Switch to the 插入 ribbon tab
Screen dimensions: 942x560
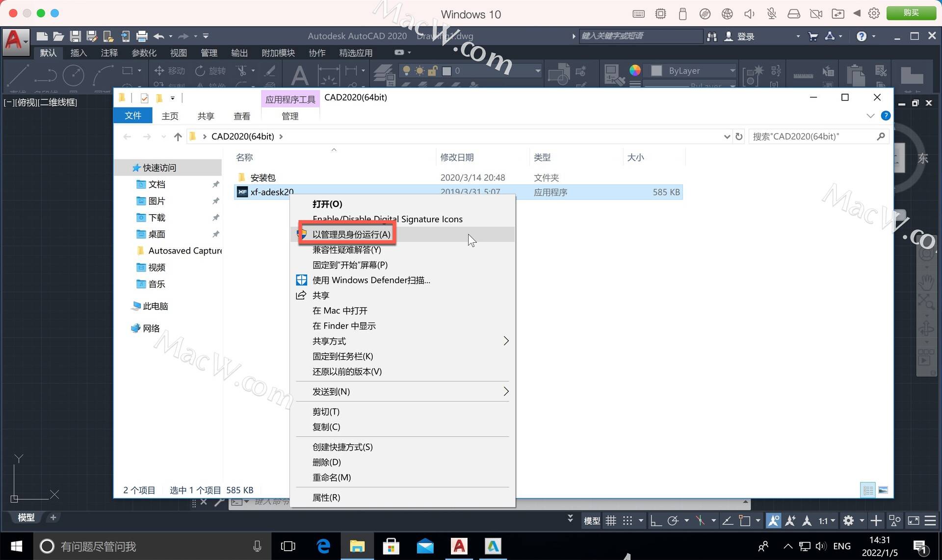[x=78, y=53]
